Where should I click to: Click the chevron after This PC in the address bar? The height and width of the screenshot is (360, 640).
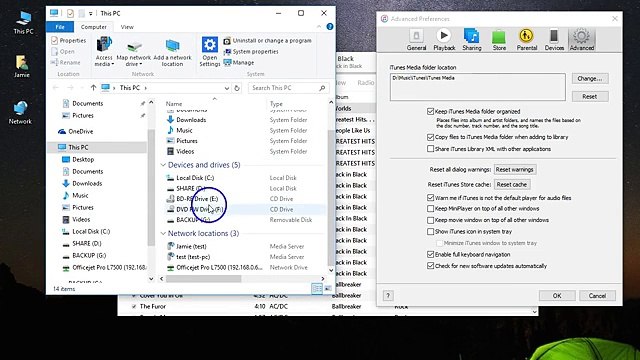[146, 88]
